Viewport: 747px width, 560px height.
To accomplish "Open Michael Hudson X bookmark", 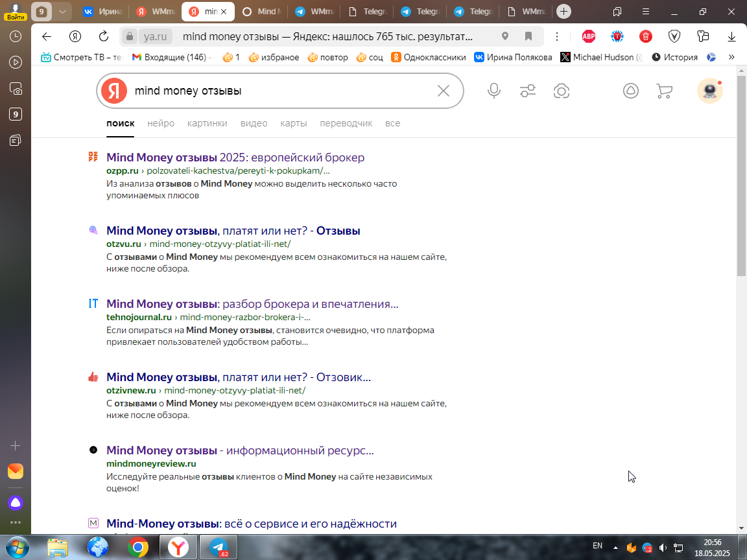I will click(x=601, y=57).
